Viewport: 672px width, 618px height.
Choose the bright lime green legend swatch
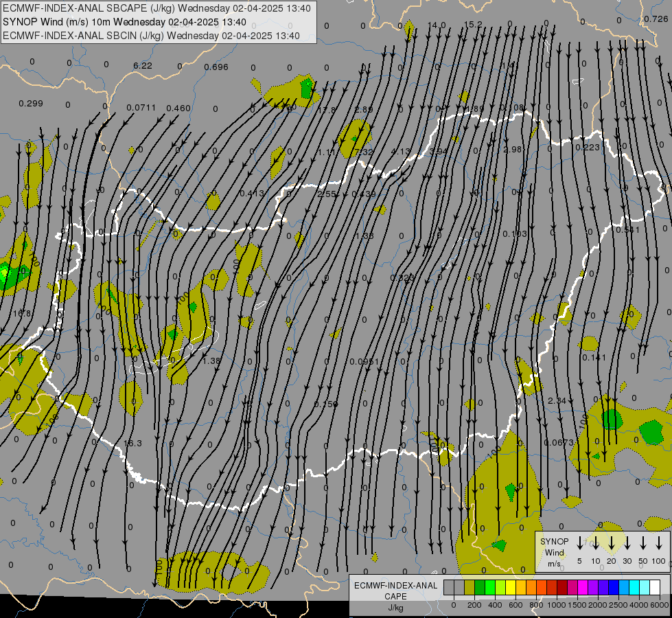point(490,588)
